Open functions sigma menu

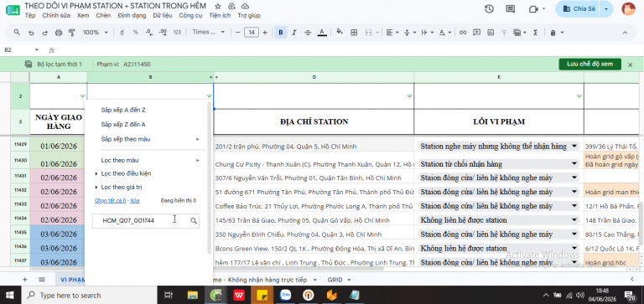pos(535,33)
